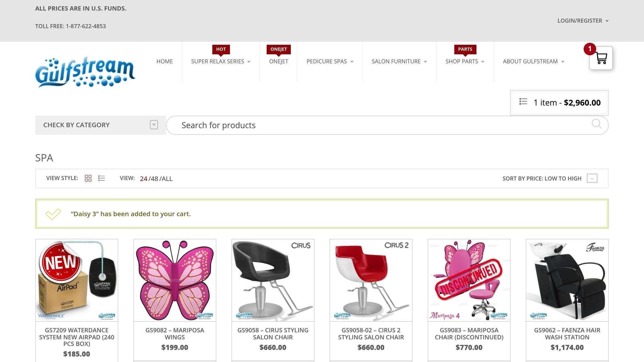Viewport: 644px width, 362px height.
Task: Click the HOT badge above Super Relax
Action: click(x=221, y=49)
